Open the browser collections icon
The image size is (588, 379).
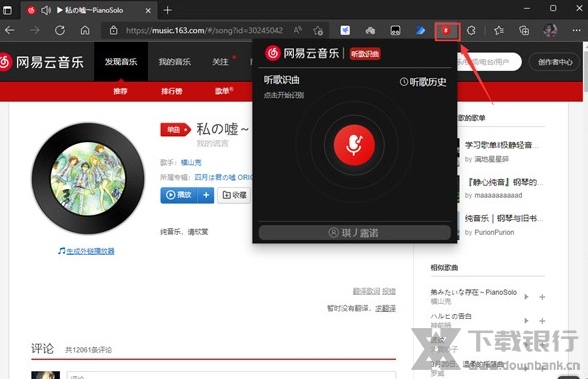[524, 30]
